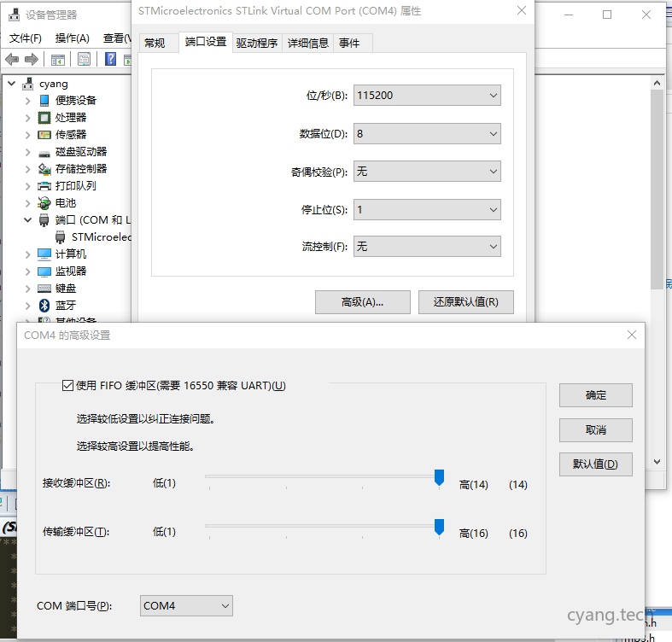Image resolution: width=672 pixels, height=642 pixels.
Task: Click the battery category icon
Action: pyautogui.click(x=44, y=203)
